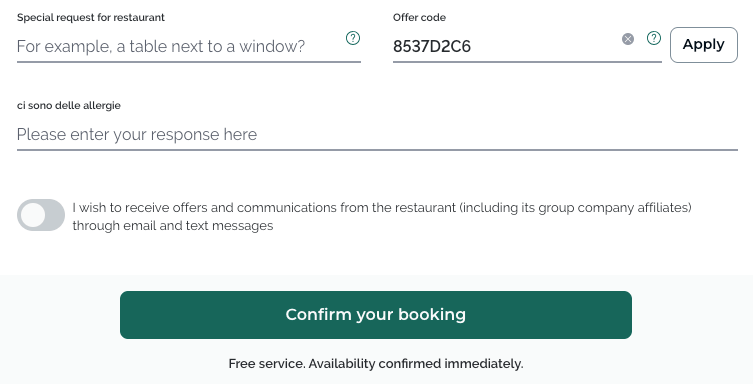Click the "Free service. Availability confirmed immediately." note
Image resolution: width=753 pixels, height=384 pixels.
376,364
